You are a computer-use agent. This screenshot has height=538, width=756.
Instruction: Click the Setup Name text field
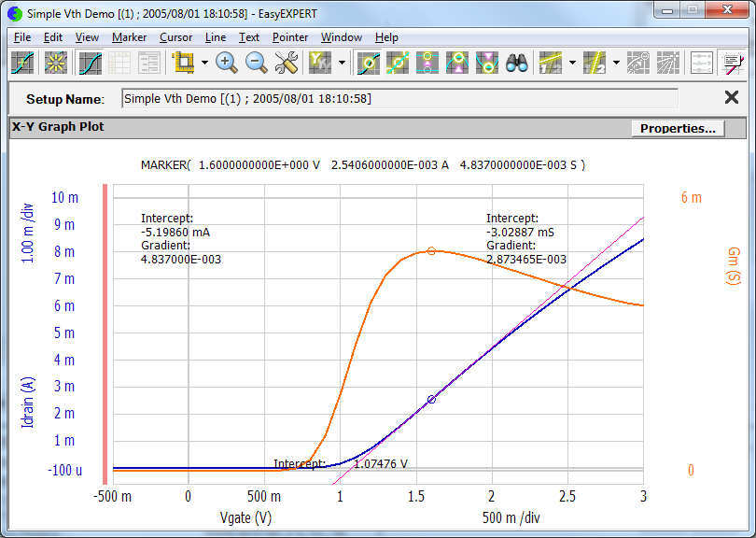401,97
